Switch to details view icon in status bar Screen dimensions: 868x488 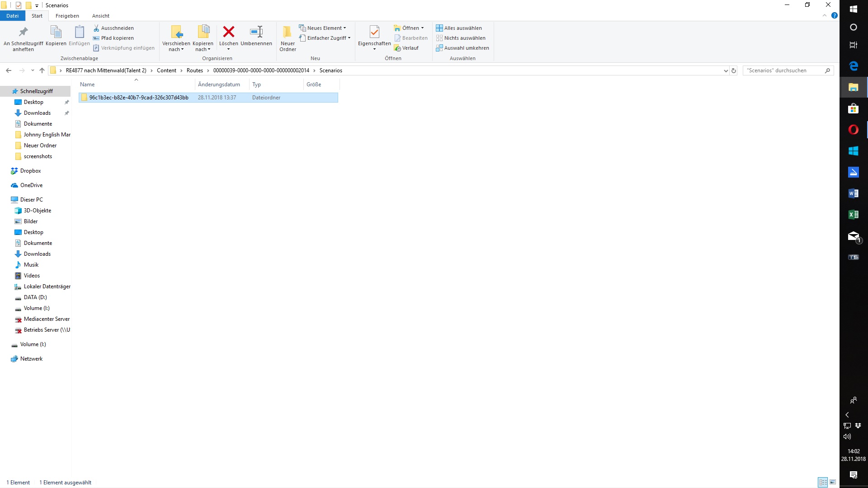point(823,482)
